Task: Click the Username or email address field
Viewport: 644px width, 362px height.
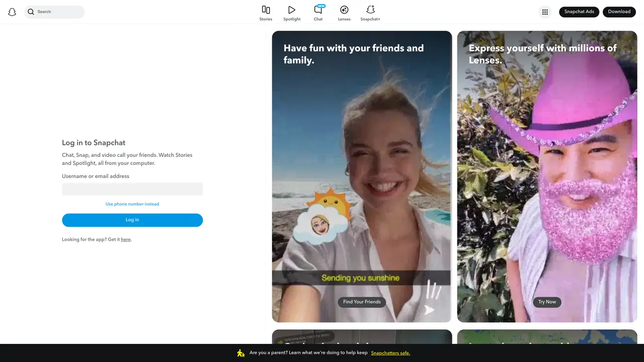Action: pos(132,189)
